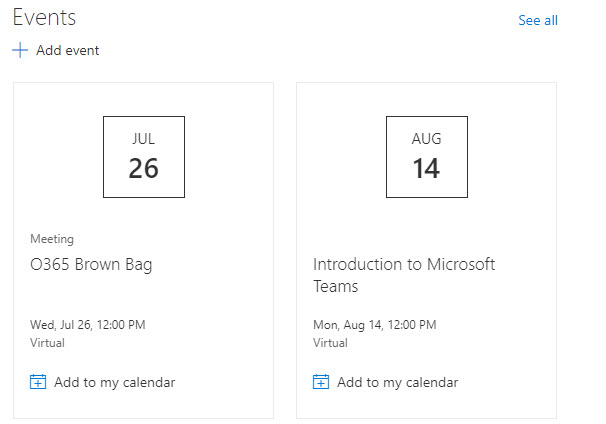The image size is (606, 424).
Task: Click the Mon, Aug 14, 12:00 PM time
Action: [x=374, y=324]
